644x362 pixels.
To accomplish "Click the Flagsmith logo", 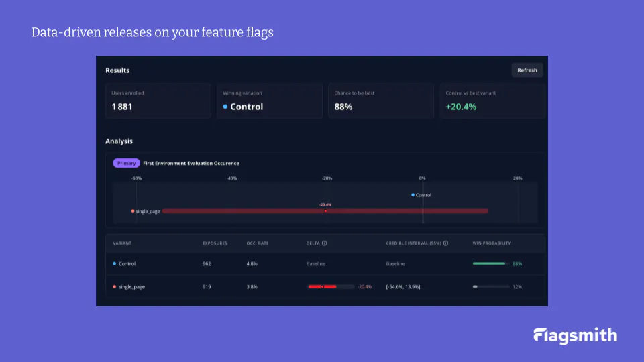I will [x=575, y=335].
